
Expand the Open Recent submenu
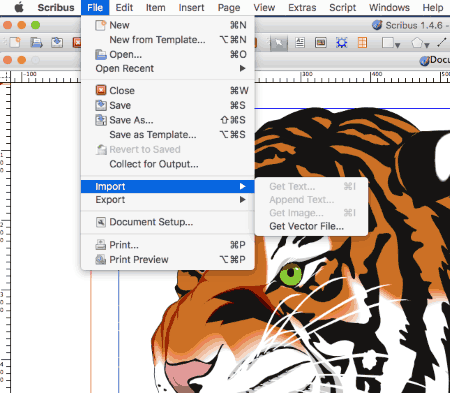(168, 68)
